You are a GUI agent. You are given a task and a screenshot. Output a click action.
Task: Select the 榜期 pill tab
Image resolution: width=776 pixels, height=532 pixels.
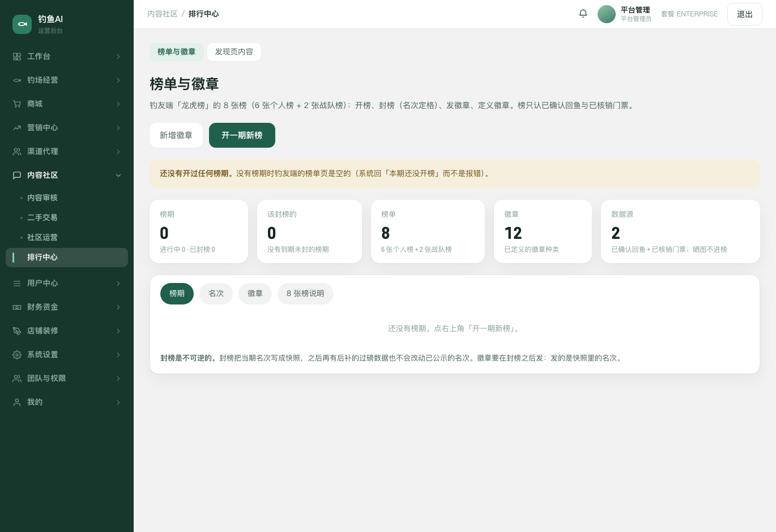tap(177, 294)
